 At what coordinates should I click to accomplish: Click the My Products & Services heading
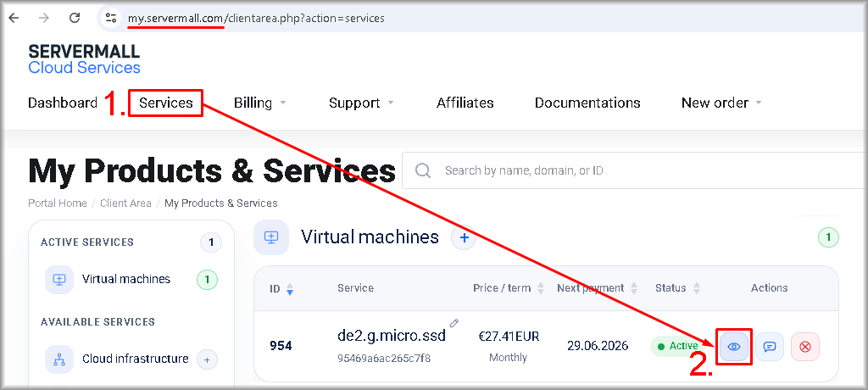point(212,171)
